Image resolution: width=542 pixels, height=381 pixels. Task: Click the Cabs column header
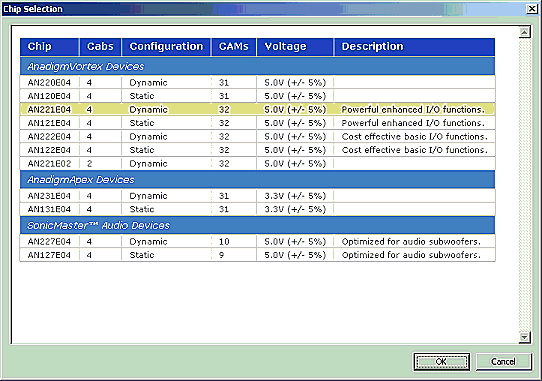100,47
